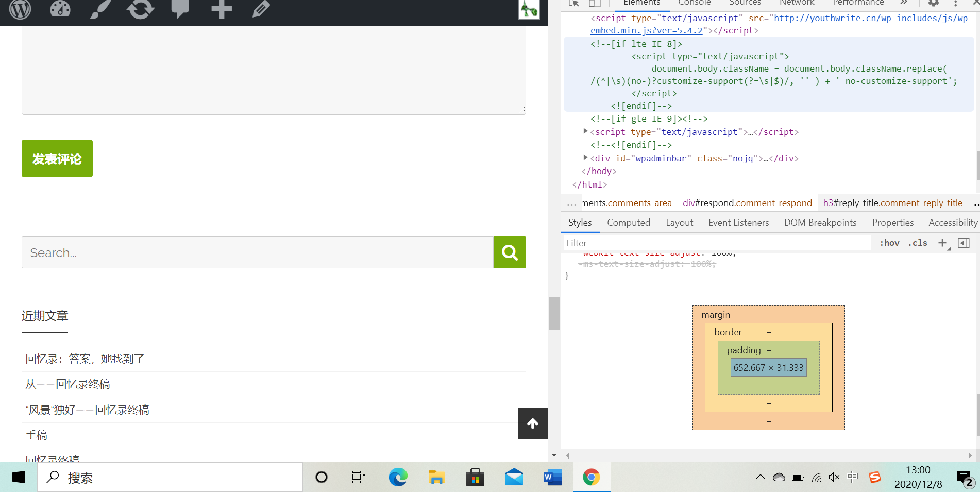980x492 pixels.
Task: Open Task View on taskbar
Action: (359, 478)
